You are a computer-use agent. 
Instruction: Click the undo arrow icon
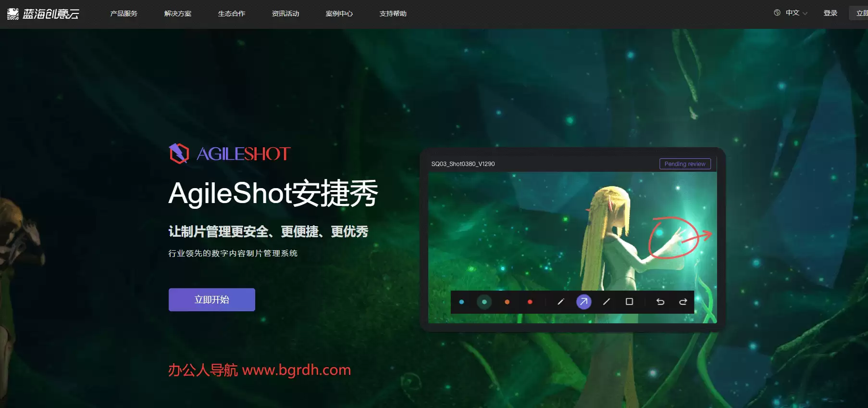tap(660, 302)
